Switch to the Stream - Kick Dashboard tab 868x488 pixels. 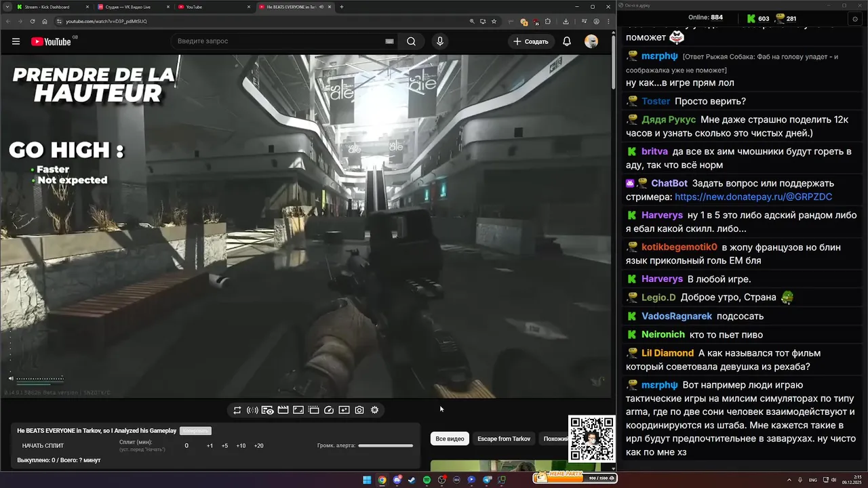click(x=53, y=7)
